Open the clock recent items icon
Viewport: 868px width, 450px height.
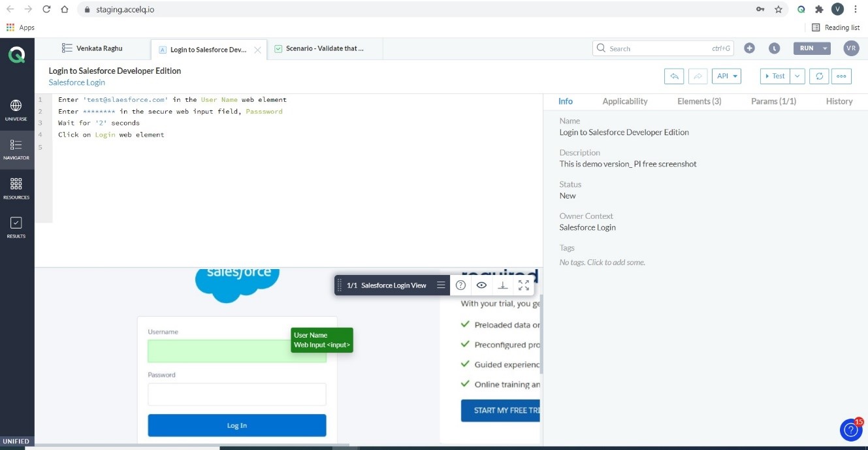tap(774, 48)
